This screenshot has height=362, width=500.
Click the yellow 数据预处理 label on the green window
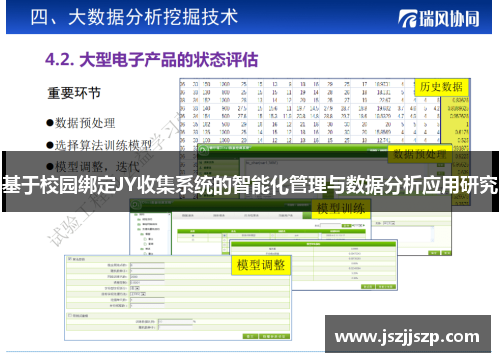pos(420,154)
